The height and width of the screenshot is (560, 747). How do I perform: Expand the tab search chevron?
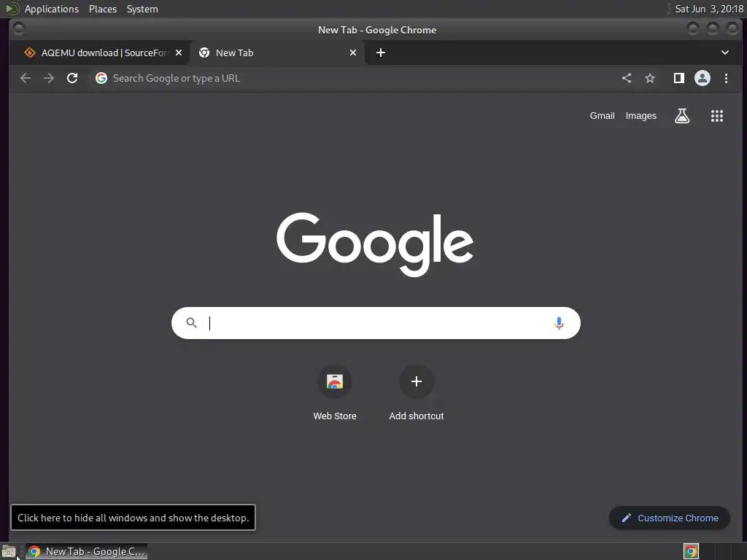pos(724,52)
